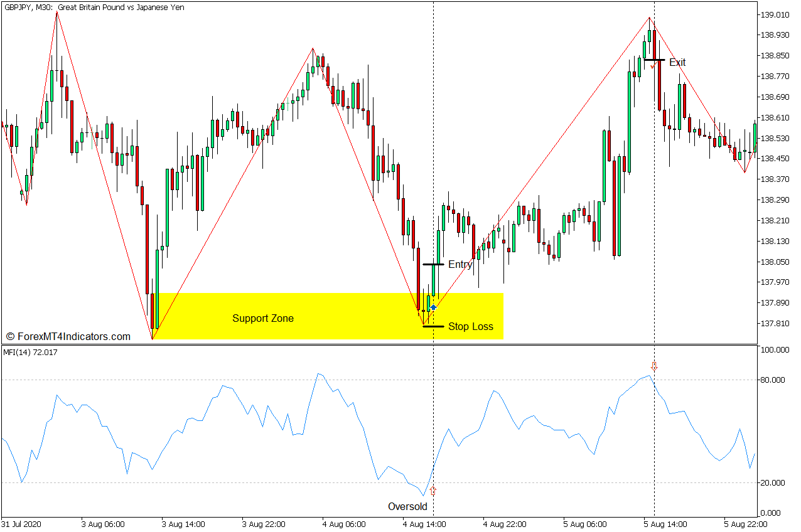Click MFI scale value 100.000

coord(775,349)
